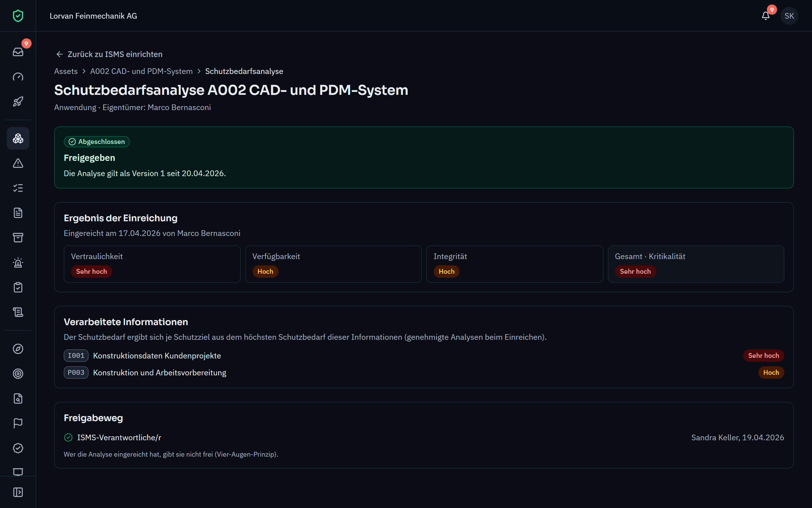
Task: Click Hoch badge under Verfügbarkeit
Action: pos(265,271)
